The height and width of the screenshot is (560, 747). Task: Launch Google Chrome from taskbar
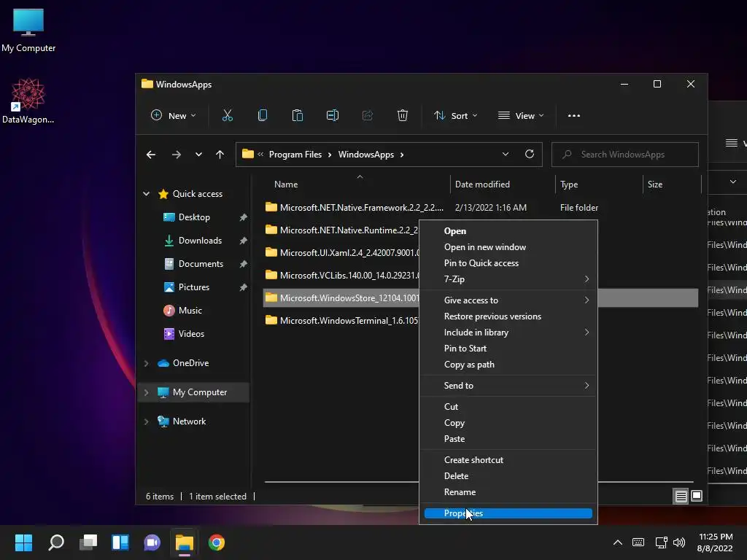(216, 542)
